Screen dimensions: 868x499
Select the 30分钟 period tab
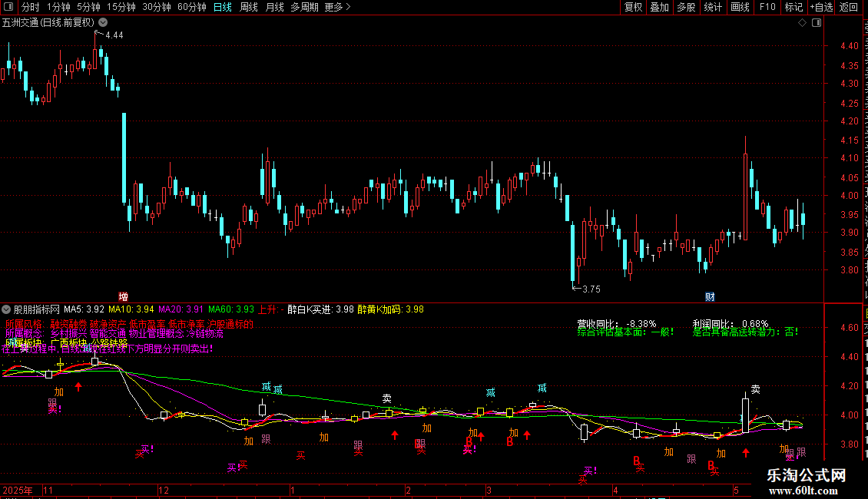(x=156, y=7)
